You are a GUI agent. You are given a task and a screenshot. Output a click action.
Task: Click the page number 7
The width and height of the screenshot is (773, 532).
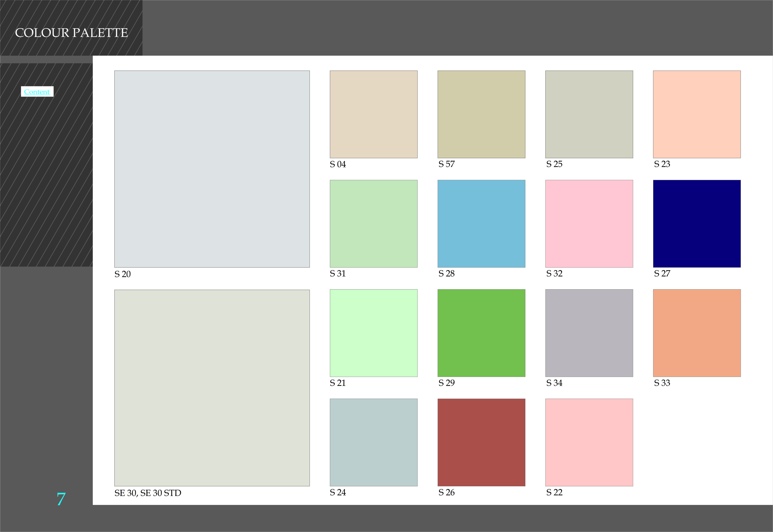click(61, 499)
